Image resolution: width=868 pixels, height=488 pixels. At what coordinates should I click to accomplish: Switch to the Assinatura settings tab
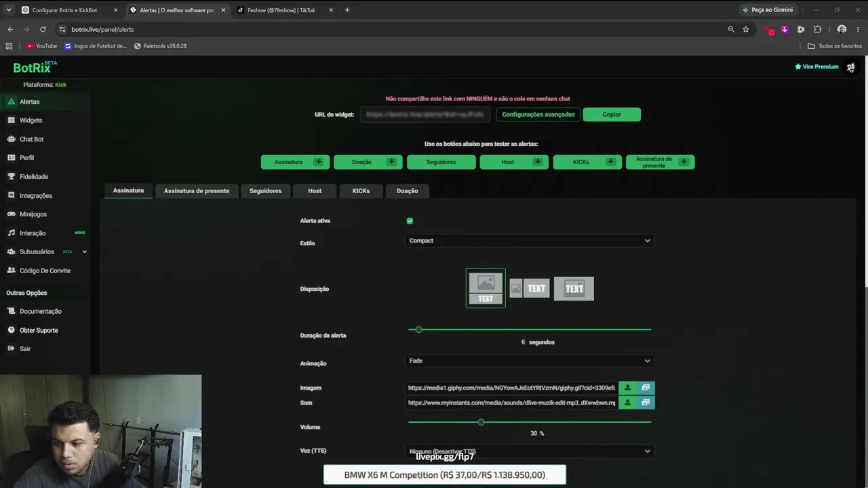pyautogui.click(x=128, y=190)
